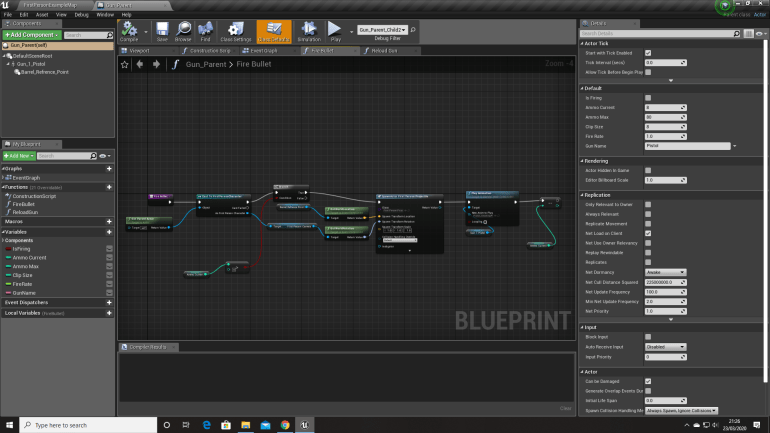Open Auto Receive Input dropdown
Viewport: 770px width, 433px height.
665,347
